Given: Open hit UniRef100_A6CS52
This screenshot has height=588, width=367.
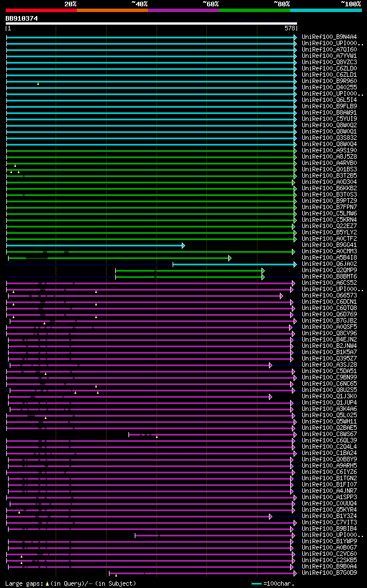Looking at the screenshot, I should 330,283.
